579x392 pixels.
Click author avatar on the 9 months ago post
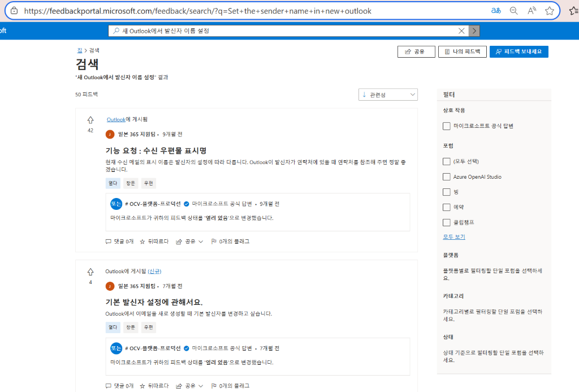pos(110,134)
